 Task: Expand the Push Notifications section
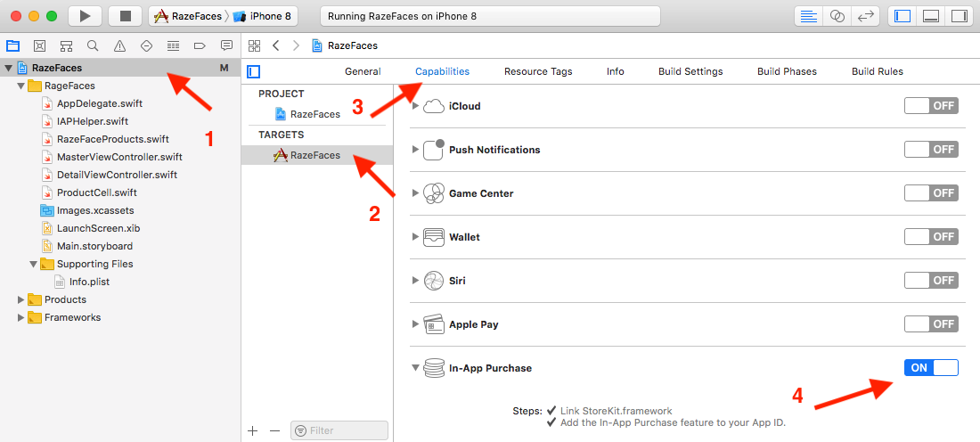416,150
